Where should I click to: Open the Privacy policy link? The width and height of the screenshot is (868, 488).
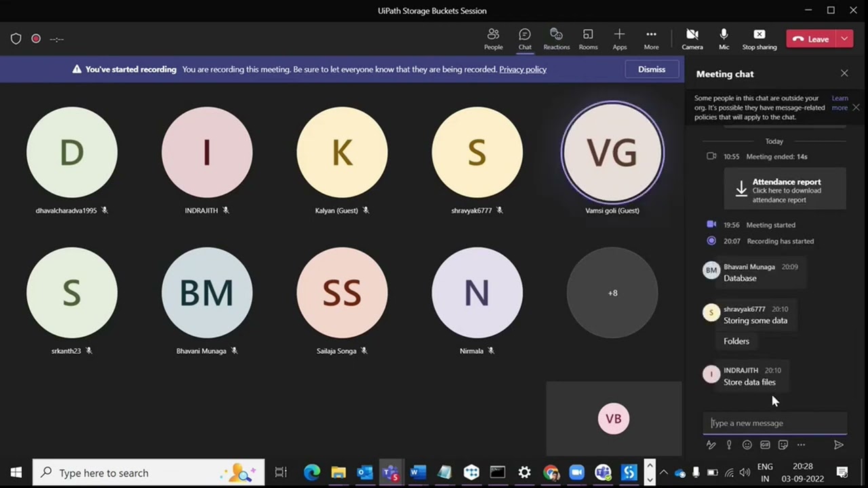523,69
